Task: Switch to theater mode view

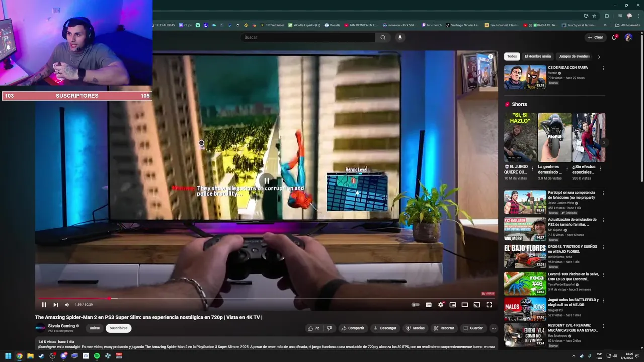Action: (465, 305)
